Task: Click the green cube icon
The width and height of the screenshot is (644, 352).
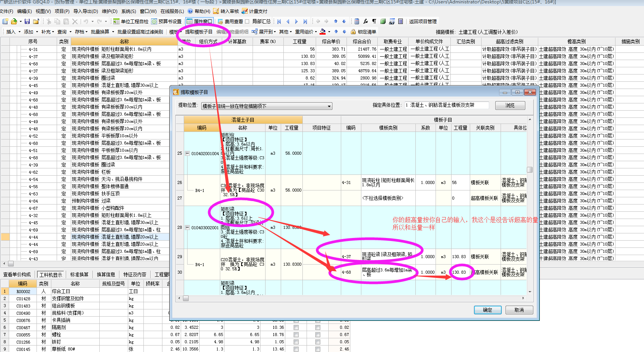Action: [x=383, y=21]
